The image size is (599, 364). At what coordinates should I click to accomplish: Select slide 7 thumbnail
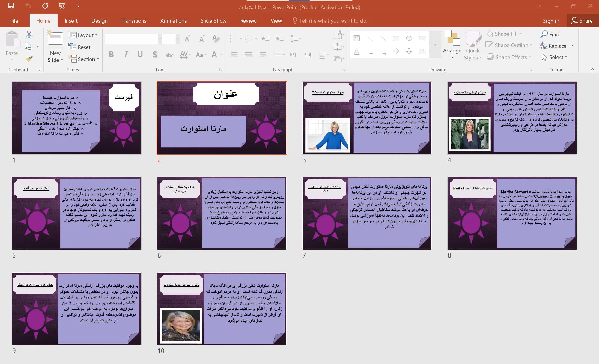pyautogui.click(x=367, y=213)
